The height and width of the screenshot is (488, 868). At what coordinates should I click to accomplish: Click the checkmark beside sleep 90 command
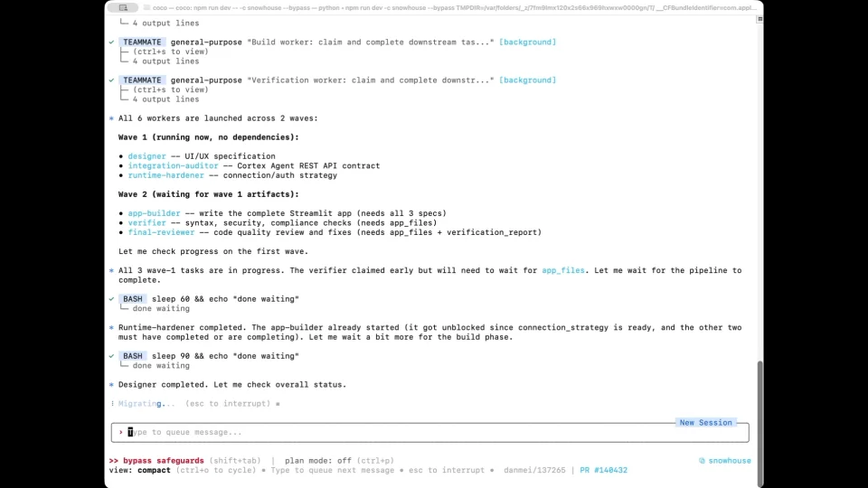click(x=112, y=356)
